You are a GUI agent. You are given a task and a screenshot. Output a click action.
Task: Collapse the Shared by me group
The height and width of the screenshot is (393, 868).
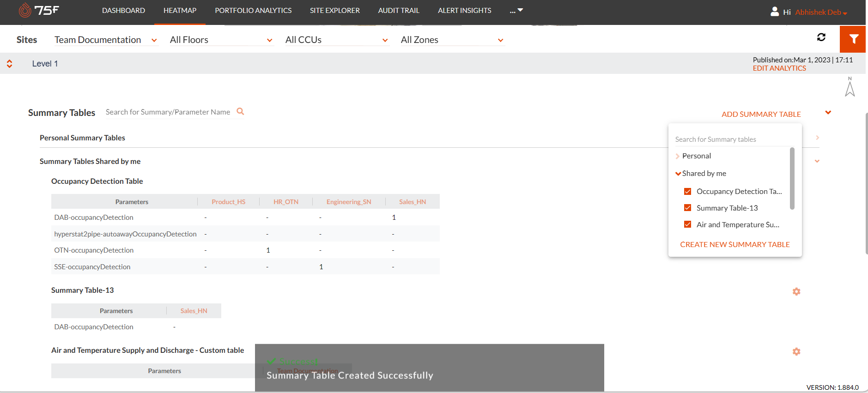[678, 174]
